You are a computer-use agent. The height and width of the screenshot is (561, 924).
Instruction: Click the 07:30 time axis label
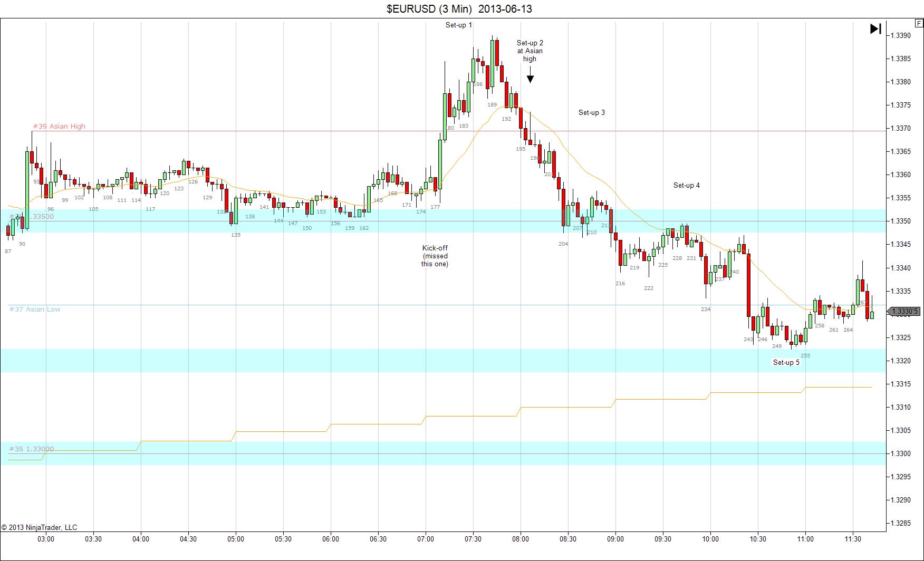pyautogui.click(x=473, y=539)
